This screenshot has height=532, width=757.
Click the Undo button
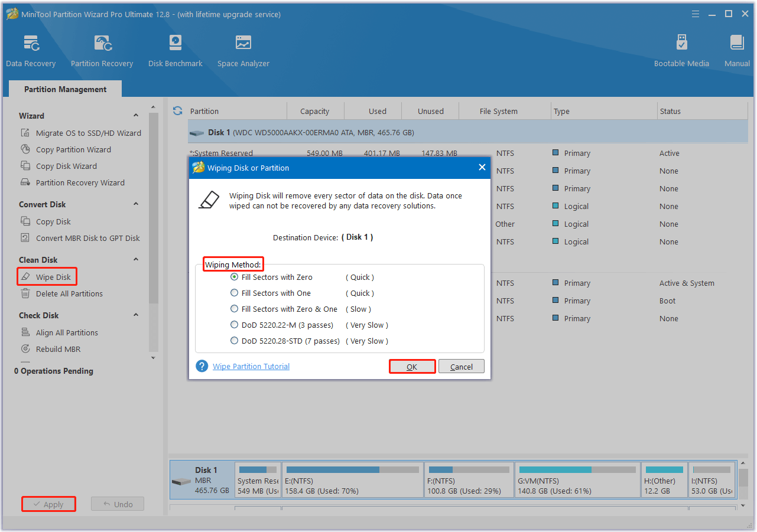pos(118,504)
